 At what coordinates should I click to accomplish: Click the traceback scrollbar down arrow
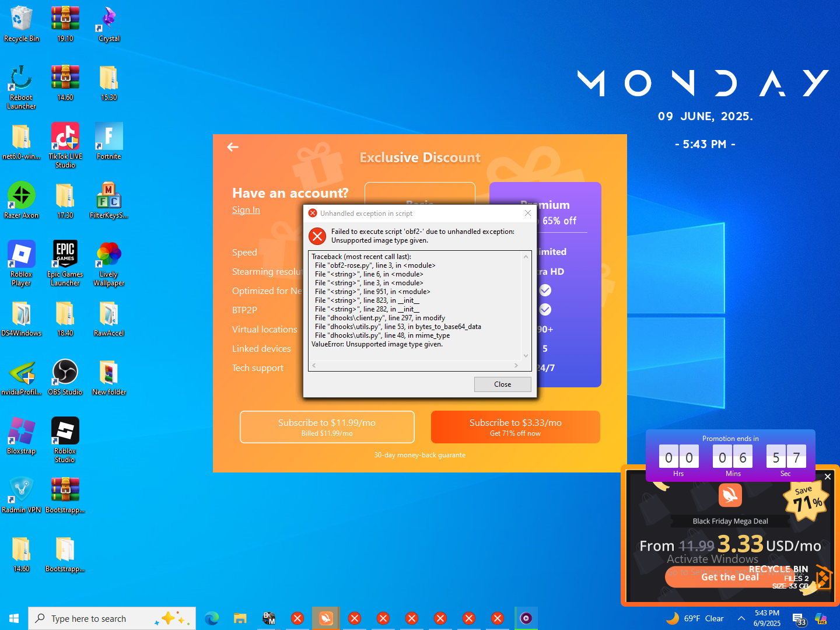(526, 355)
